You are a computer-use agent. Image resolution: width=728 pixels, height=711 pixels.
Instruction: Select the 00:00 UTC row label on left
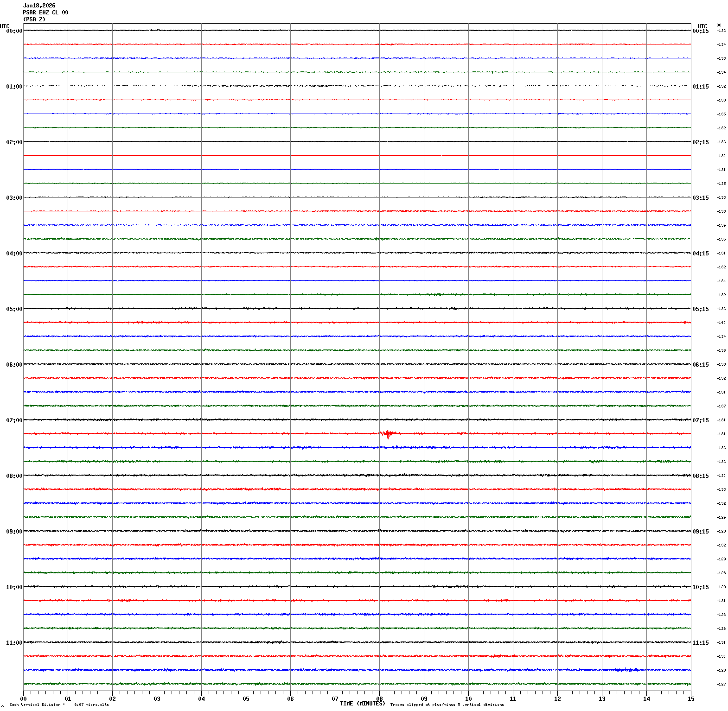(14, 31)
